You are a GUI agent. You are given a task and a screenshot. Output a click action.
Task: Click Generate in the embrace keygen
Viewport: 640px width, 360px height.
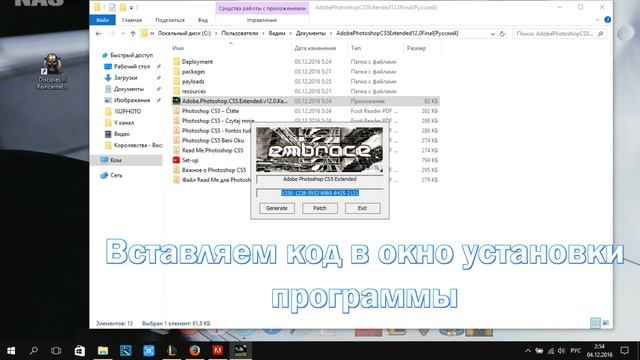276,208
